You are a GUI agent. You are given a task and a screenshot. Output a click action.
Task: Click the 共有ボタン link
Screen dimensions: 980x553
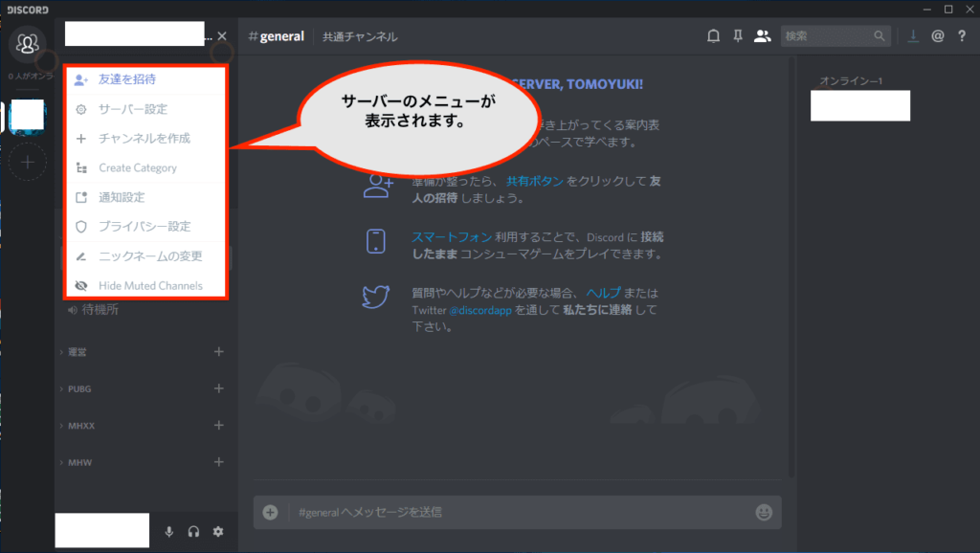point(536,180)
